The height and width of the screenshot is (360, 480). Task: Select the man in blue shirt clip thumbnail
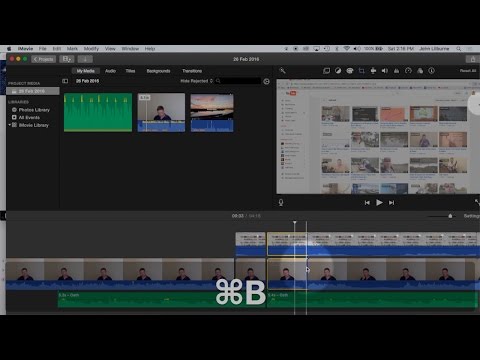click(x=161, y=112)
